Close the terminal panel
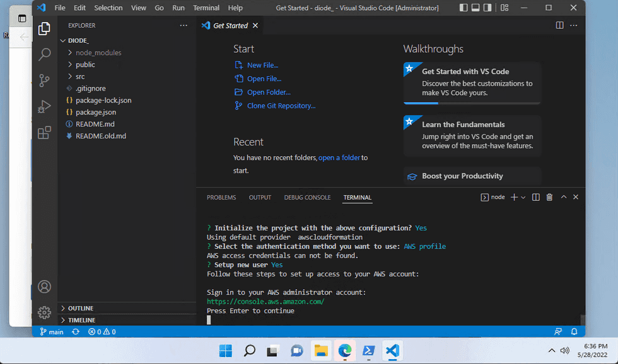Image resolution: width=618 pixels, height=364 pixels. (x=575, y=196)
